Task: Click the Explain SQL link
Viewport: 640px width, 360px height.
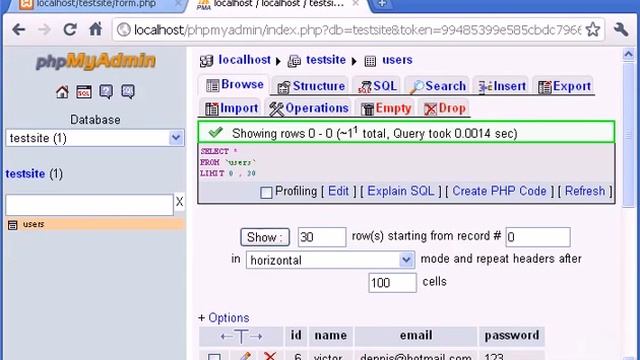Action: click(x=400, y=191)
